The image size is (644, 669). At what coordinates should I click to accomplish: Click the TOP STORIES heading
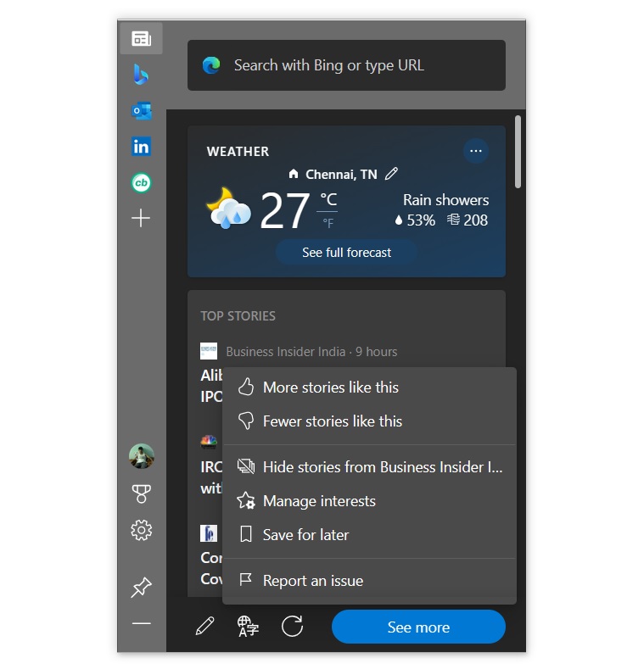pos(238,315)
